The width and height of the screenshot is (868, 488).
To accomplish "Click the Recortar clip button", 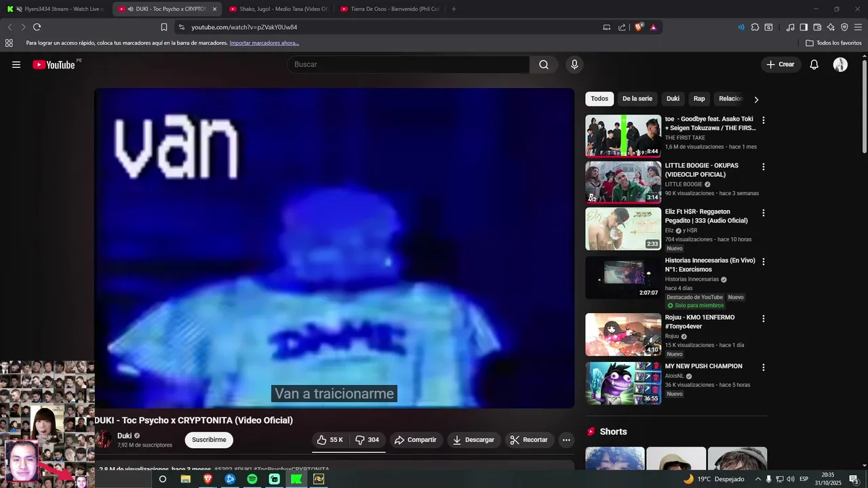I will [x=529, y=440].
